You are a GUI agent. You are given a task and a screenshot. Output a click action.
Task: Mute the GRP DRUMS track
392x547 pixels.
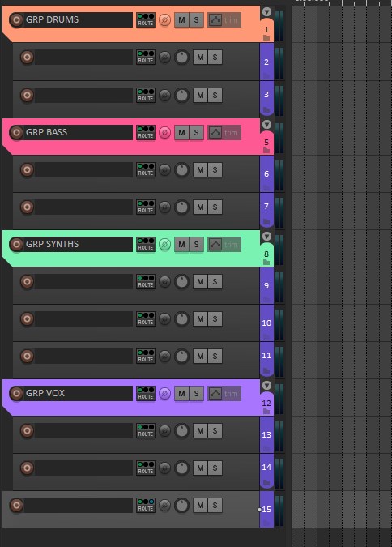tap(181, 20)
